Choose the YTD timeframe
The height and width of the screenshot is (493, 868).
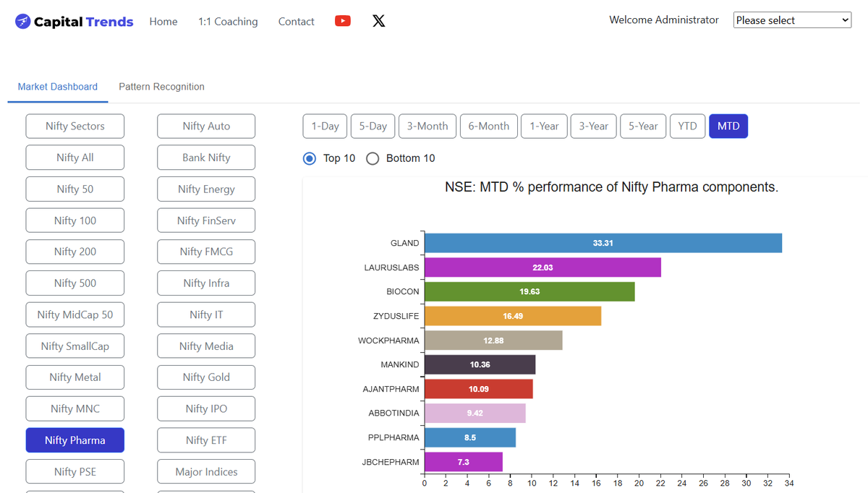(687, 126)
